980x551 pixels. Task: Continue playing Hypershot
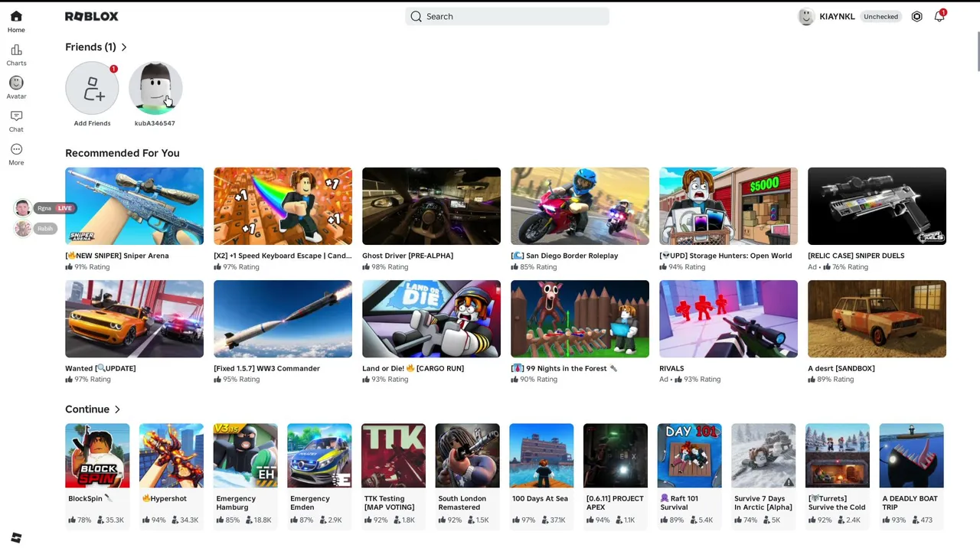point(171,455)
